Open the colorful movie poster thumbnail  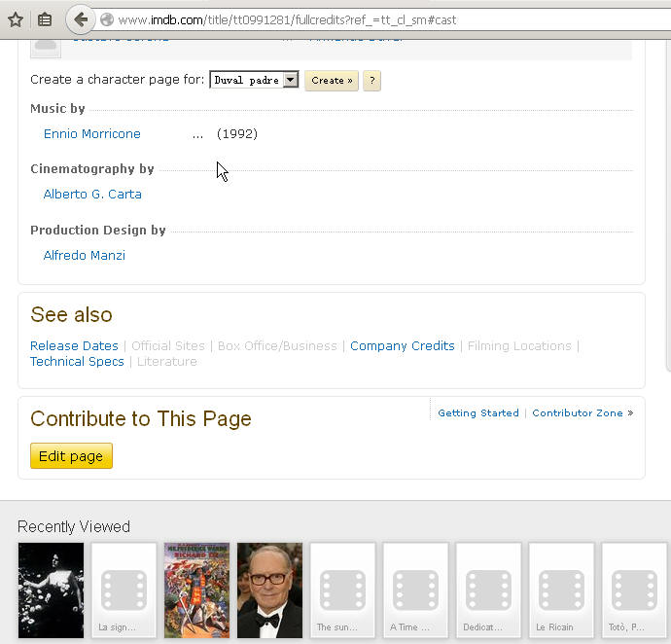point(196,590)
